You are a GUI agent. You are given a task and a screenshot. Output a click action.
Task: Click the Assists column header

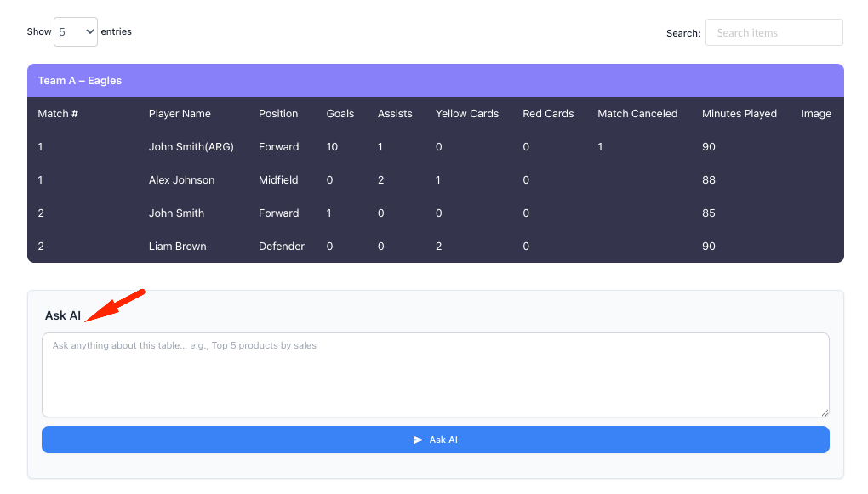pyautogui.click(x=395, y=114)
